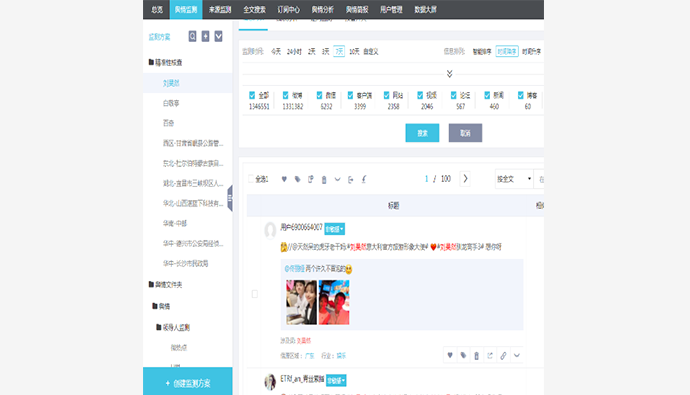Toggle the 博客 checkbox with count 60
The image size is (690, 395).
pyautogui.click(x=521, y=95)
